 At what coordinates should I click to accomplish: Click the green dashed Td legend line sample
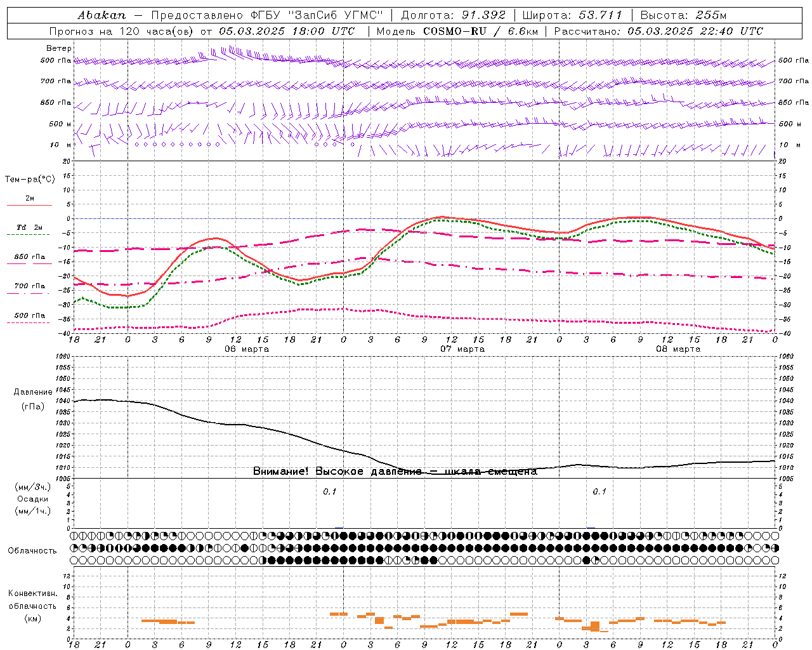29,235
